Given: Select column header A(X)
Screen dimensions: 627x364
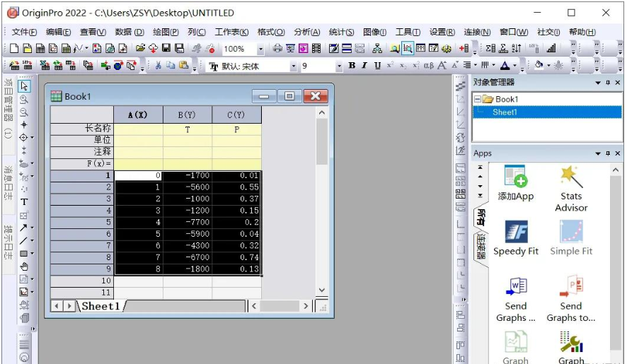Looking at the screenshot, I should click(x=138, y=115).
